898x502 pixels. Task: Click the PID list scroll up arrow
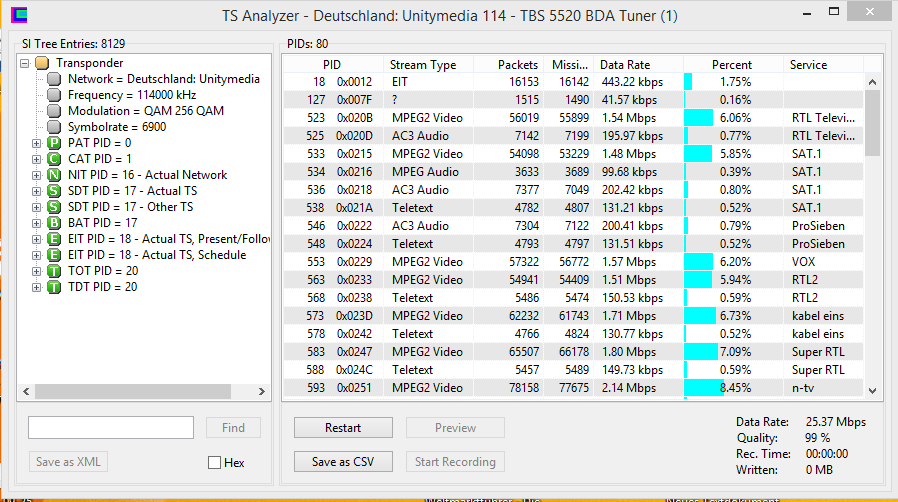pos(872,82)
